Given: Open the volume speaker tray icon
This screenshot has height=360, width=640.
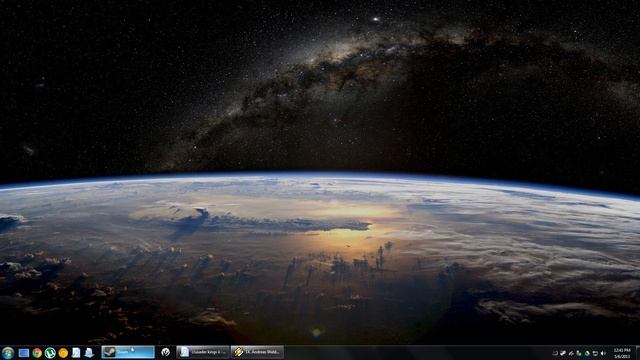Looking at the screenshot, I should 603,353.
